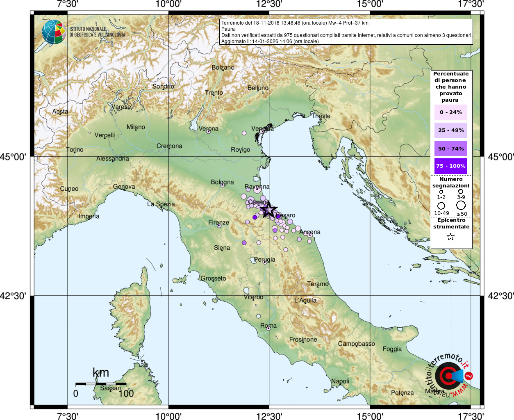Click the Belluno city label
The width and height of the screenshot is (514, 420).
pos(258,88)
